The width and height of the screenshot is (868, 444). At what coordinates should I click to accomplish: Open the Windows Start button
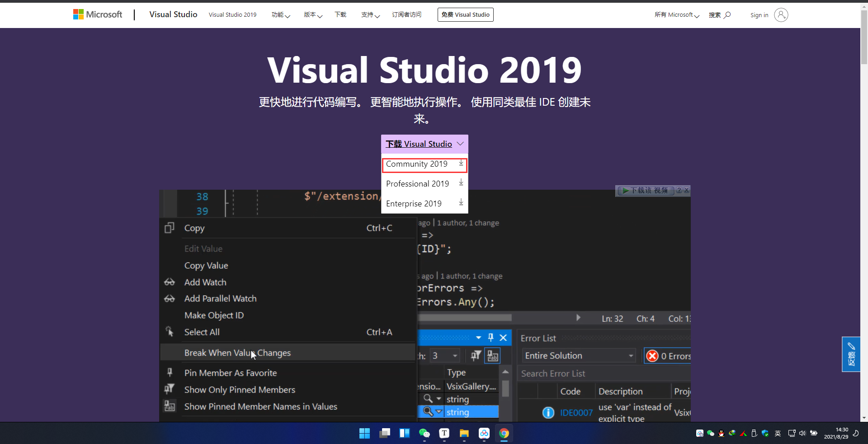pyautogui.click(x=364, y=433)
